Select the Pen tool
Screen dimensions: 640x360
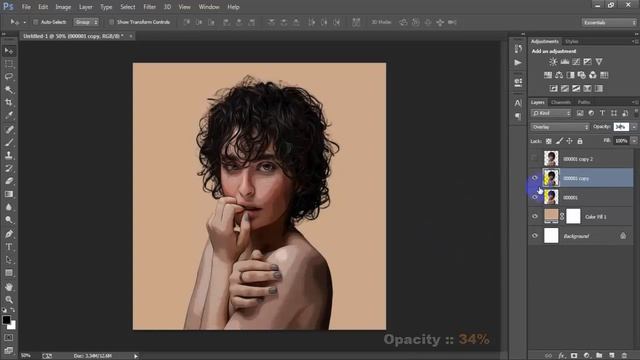9,234
